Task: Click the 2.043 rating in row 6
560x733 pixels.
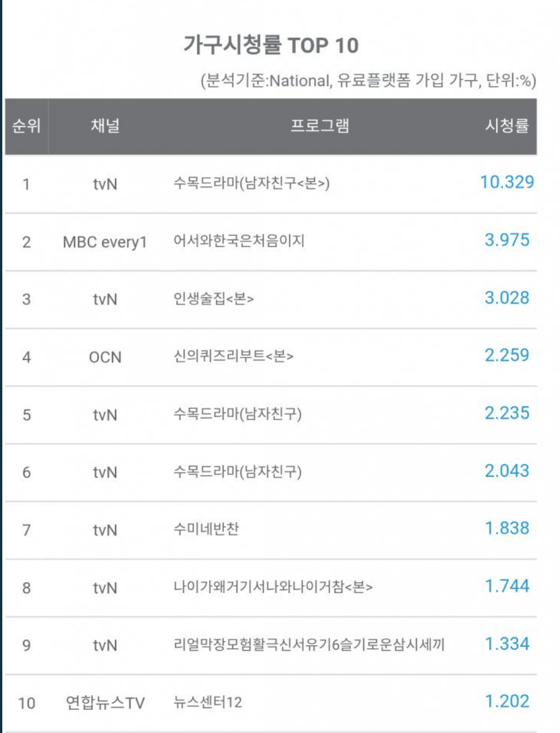Action: click(x=507, y=471)
